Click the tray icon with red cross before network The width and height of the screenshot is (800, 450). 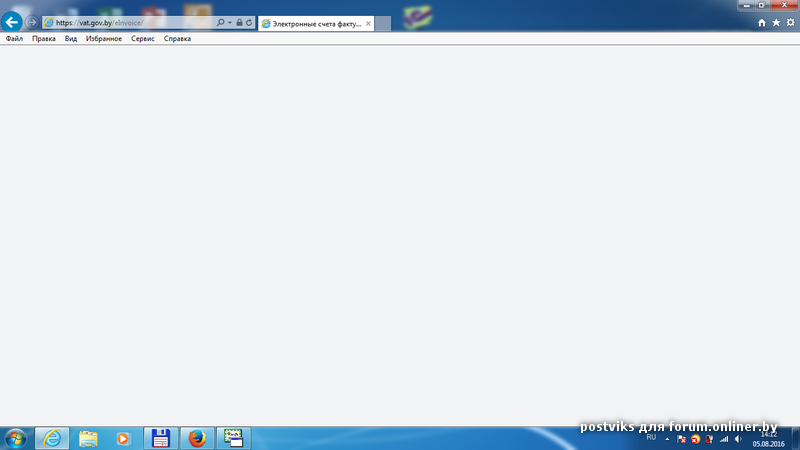coord(709,439)
